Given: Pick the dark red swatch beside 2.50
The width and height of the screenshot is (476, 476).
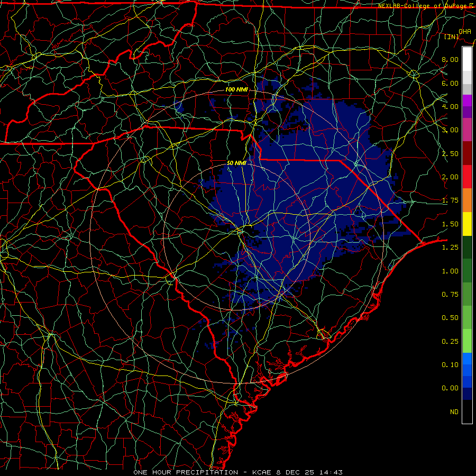Looking at the screenshot, I should click(x=467, y=153).
